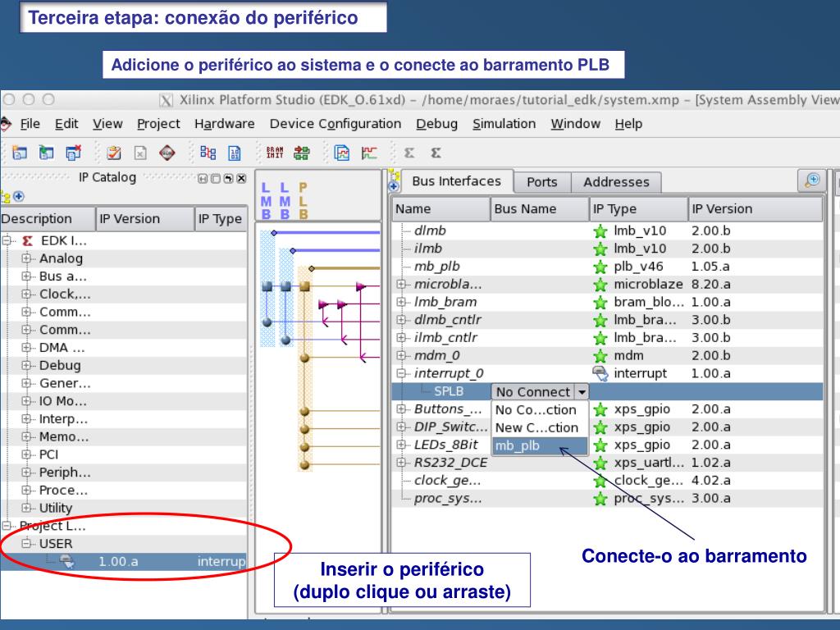The height and width of the screenshot is (630, 840).
Task: Click the IP Catalog panel float icon
Action: (229, 178)
